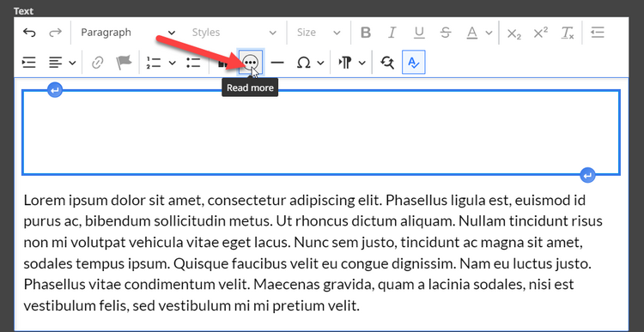The width and height of the screenshot is (644, 332).
Task: Apply Superscript formatting
Action: tap(540, 33)
